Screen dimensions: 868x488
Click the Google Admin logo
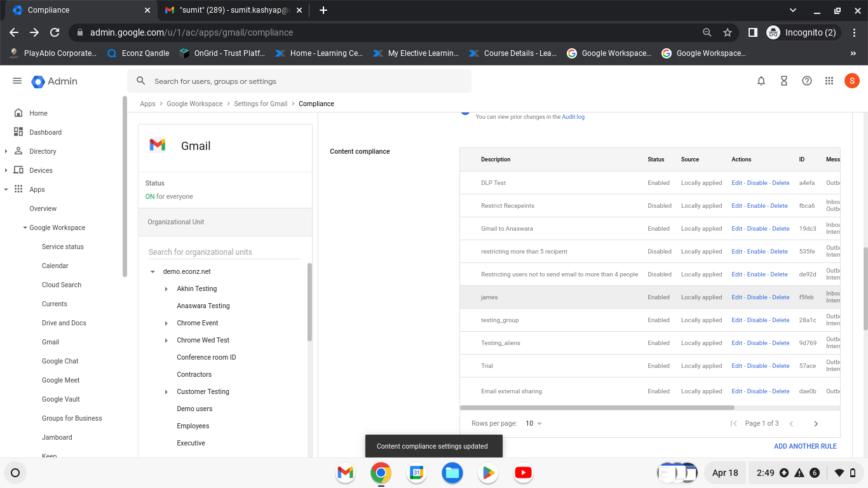[x=55, y=81]
